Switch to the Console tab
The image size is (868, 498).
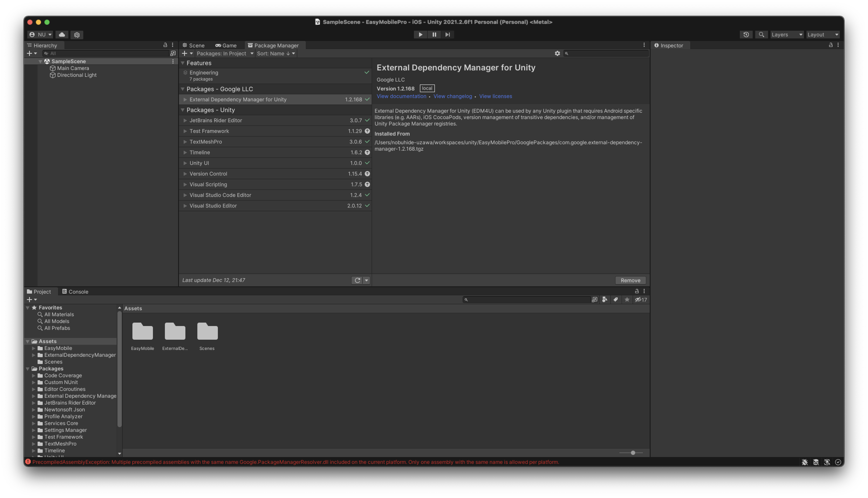(x=75, y=291)
